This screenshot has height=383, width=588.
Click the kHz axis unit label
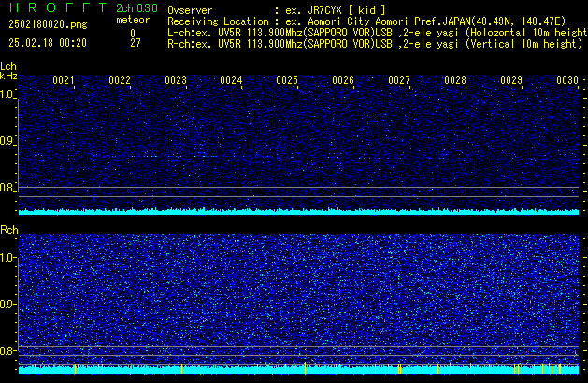[8, 76]
